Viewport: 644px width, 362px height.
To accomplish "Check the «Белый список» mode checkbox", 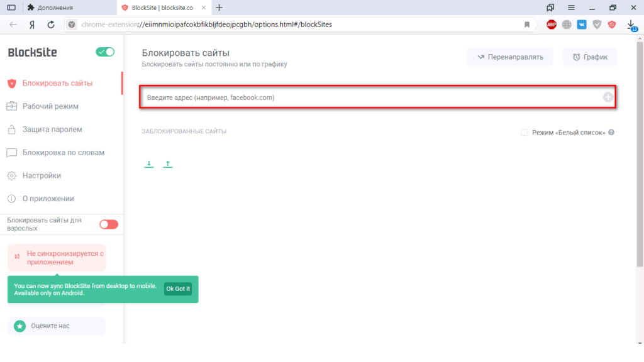I will coord(524,133).
